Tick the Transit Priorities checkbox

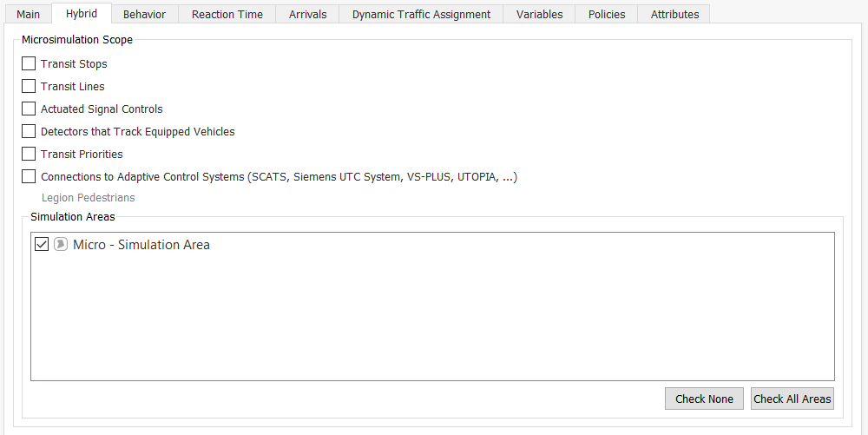click(29, 155)
